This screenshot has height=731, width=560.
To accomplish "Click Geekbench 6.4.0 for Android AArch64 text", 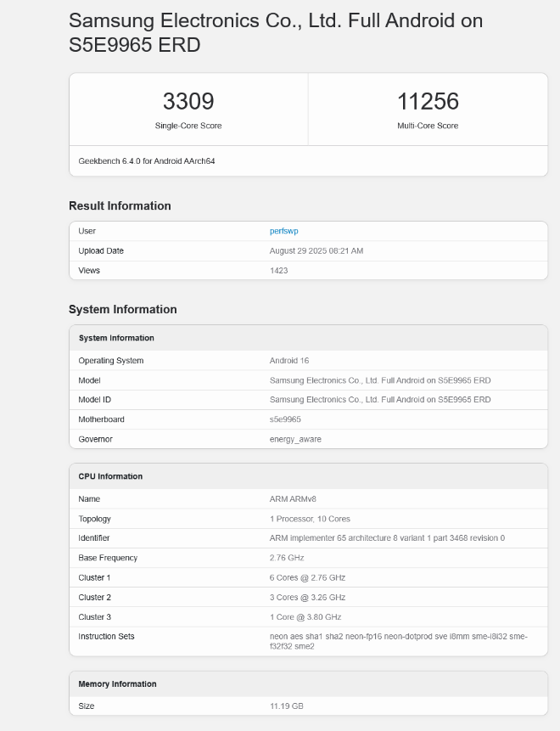I will (x=147, y=161).
